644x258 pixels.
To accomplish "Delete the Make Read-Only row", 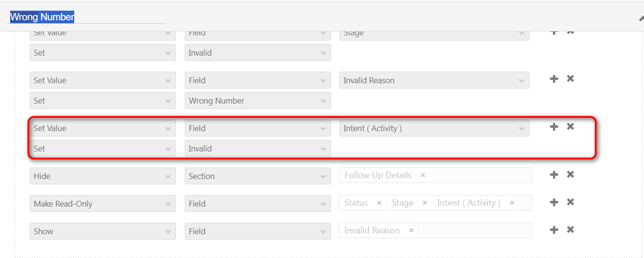I will coord(570,202).
